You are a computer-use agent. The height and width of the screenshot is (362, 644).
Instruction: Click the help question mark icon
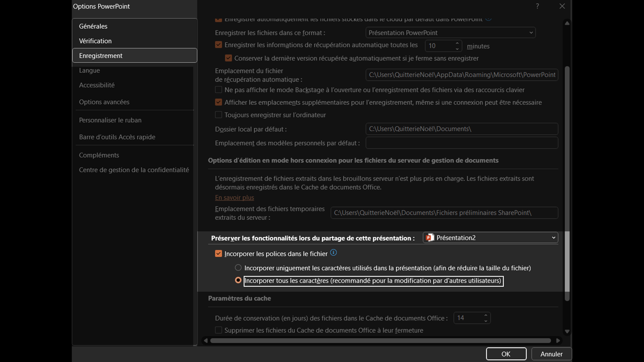tap(537, 6)
